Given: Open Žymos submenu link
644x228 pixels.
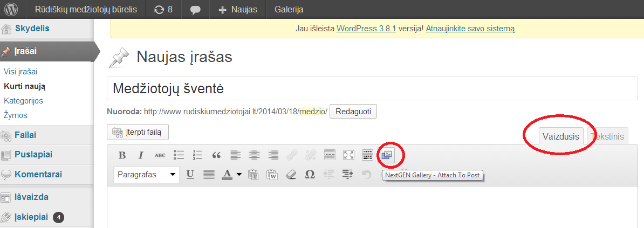Looking at the screenshot, I should 16,115.
